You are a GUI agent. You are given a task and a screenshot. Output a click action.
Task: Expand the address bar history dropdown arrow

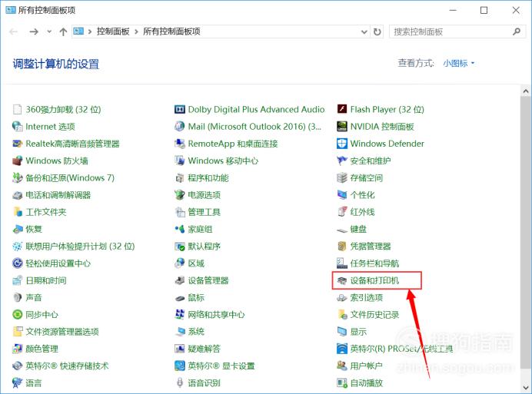364,31
